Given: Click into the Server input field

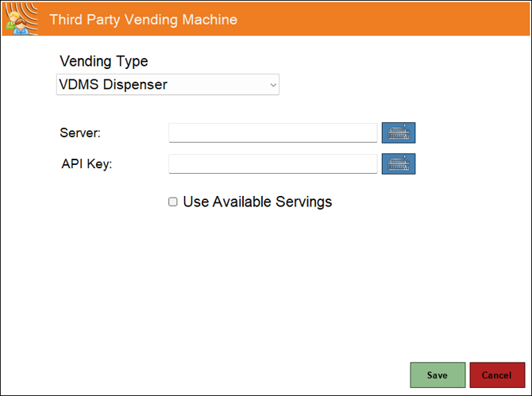Looking at the screenshot, I should [x=273, y=133].
